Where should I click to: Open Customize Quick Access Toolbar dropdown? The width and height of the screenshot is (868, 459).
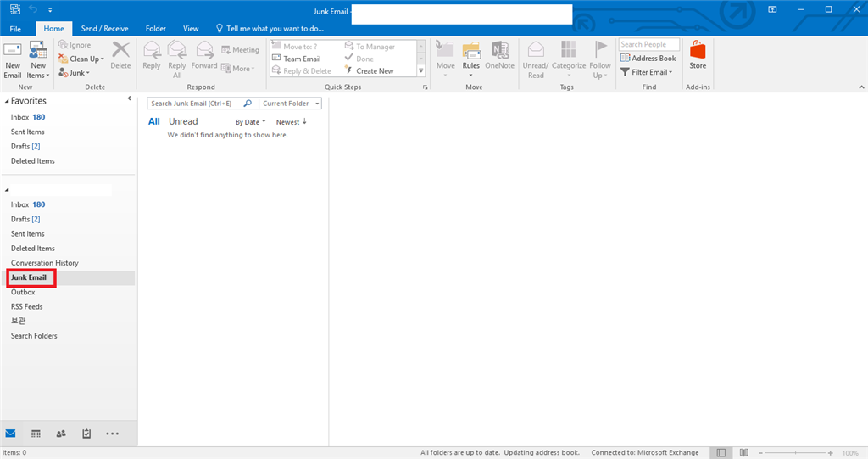pyautogui.click(x=50, y=10)
